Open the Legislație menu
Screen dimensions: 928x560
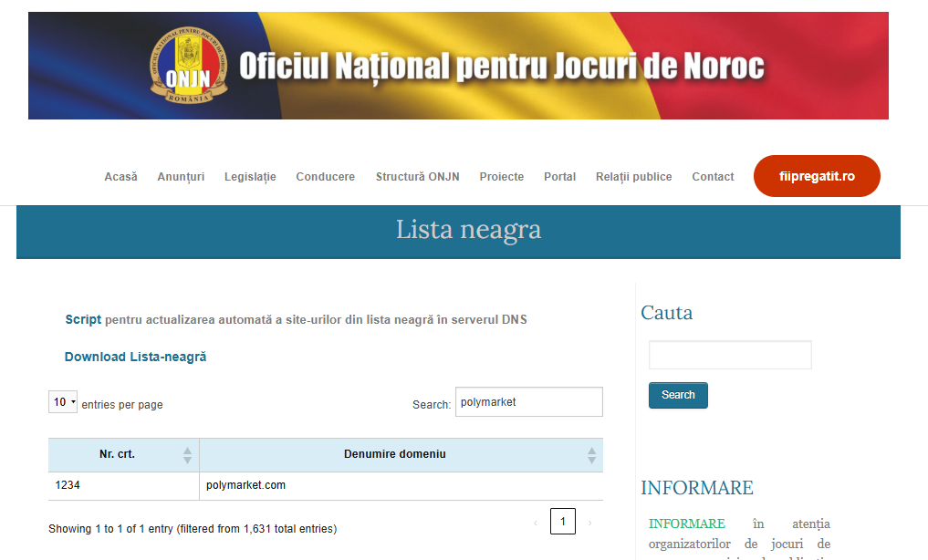tap(250, 177)
